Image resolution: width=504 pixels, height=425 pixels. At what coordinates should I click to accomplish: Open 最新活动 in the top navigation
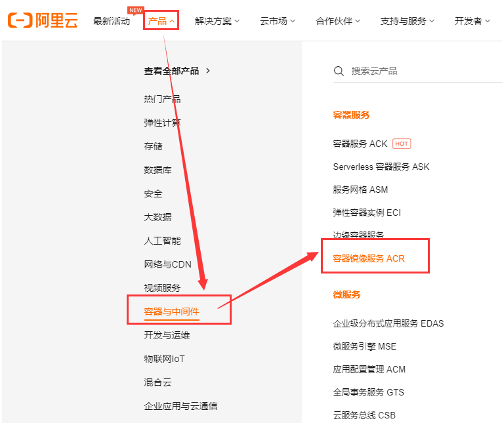point(112,21)
